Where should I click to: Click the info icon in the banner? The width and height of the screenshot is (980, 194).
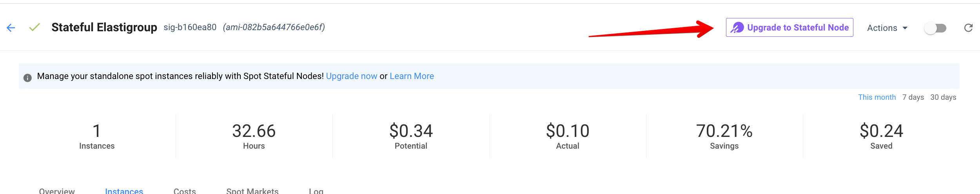[27, 78]
